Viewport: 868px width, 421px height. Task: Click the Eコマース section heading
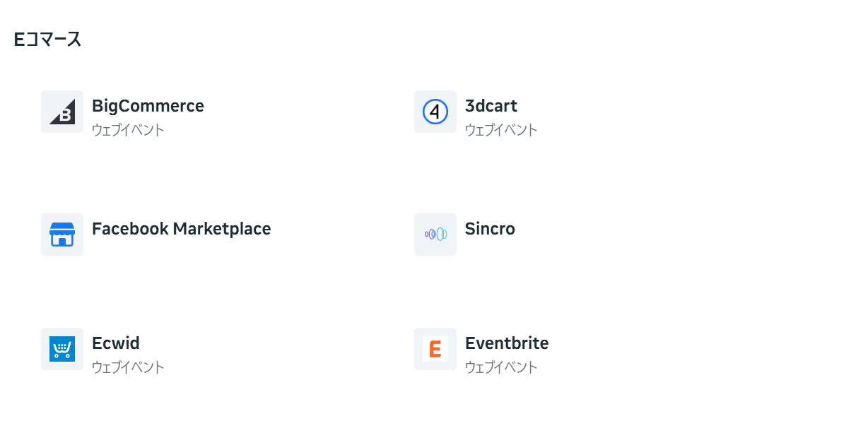pos(47,40)
